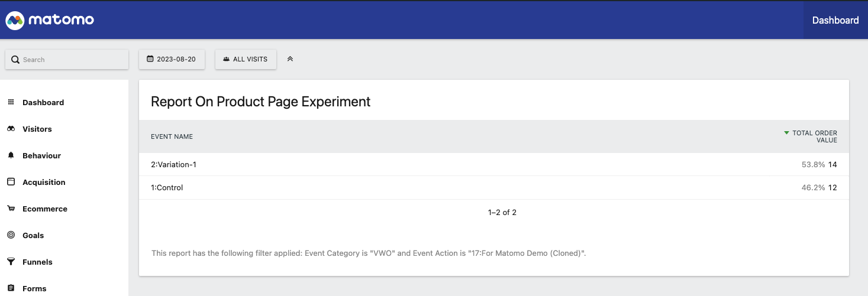Click the Forms clipboard icon
This screenshot has width=868, height=296.
(x=11, y=288)
